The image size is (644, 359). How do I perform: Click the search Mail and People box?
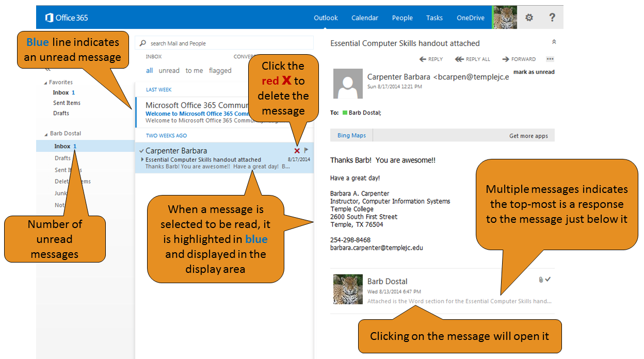point(224,43)
